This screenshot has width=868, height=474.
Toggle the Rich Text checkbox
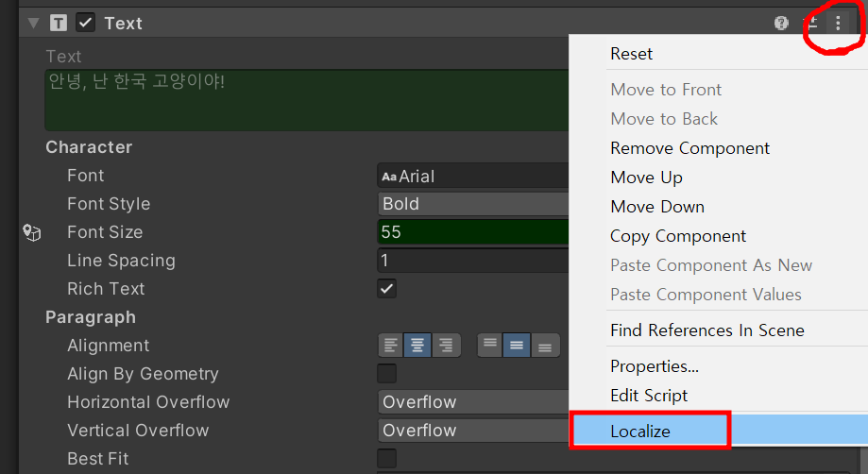pyautogui.click(x=387, y=289)
